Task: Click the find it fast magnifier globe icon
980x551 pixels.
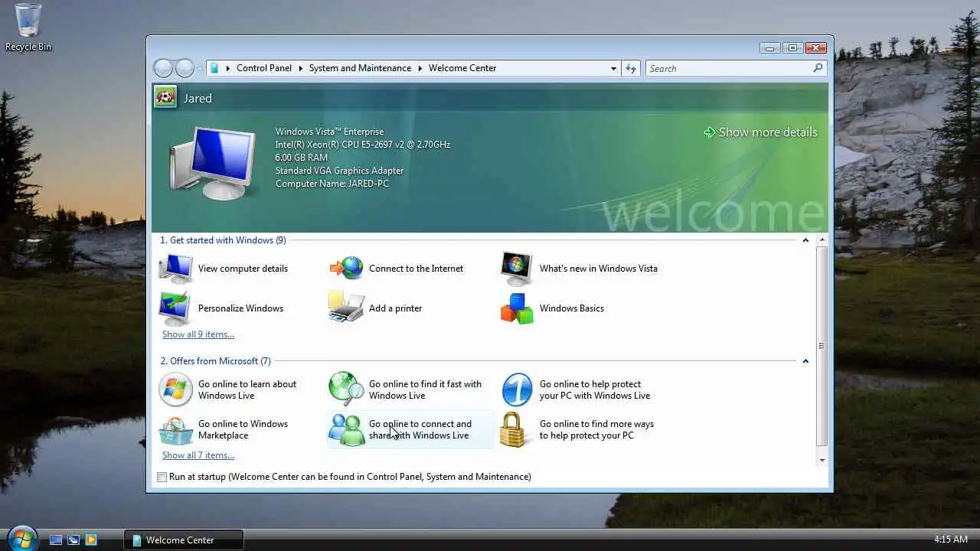Action: click(347, 390)
